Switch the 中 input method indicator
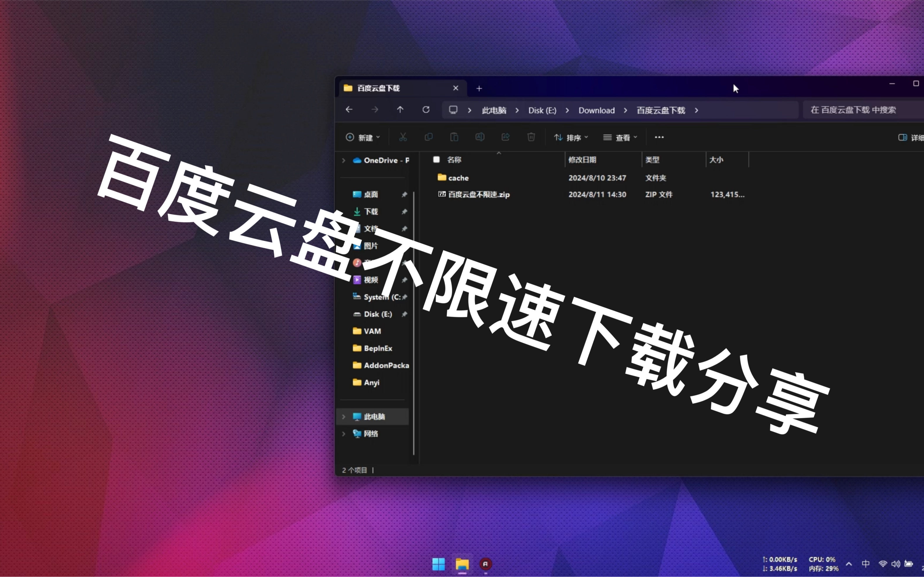 (866, 564)
